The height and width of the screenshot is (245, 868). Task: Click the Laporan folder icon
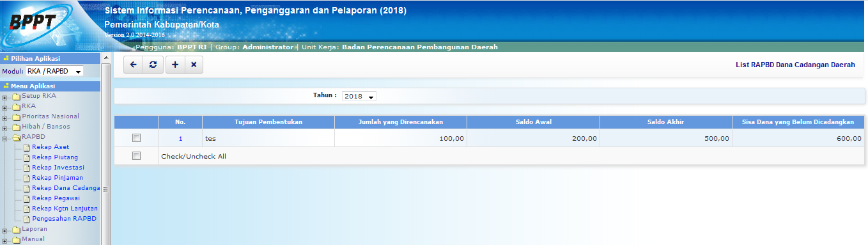(15, 229)
